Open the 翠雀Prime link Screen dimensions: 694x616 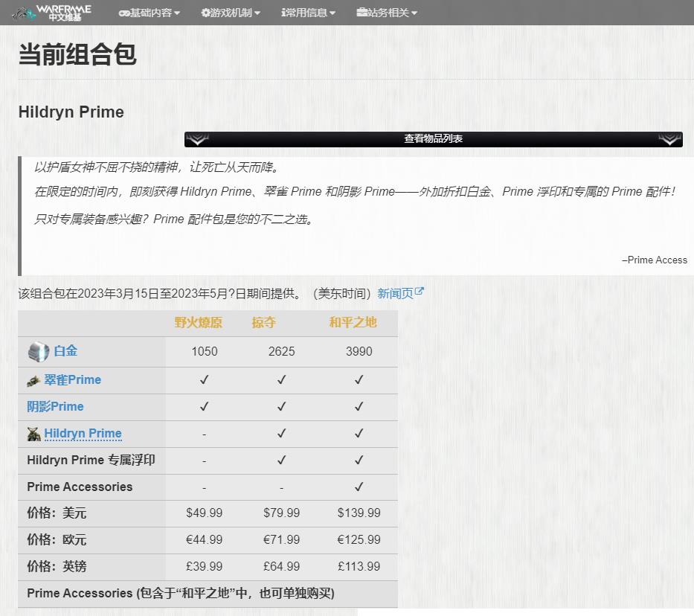(x=73, y=379)
